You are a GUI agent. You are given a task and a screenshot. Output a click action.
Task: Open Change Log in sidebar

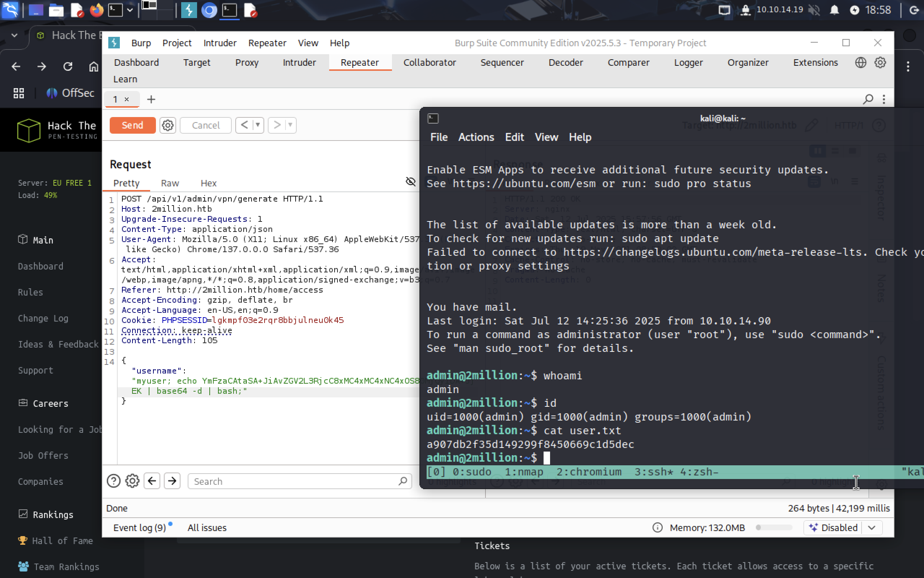click(43, 318)
